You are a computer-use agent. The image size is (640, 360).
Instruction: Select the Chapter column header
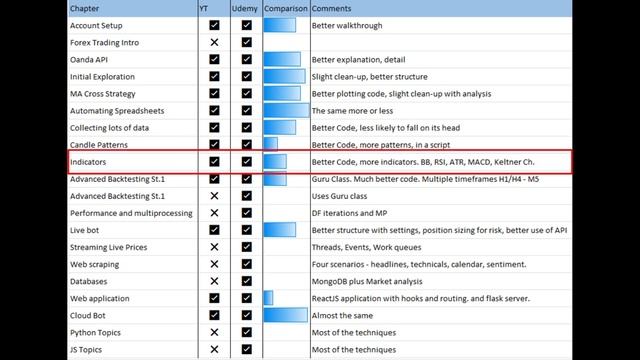(x=133, y=8)
